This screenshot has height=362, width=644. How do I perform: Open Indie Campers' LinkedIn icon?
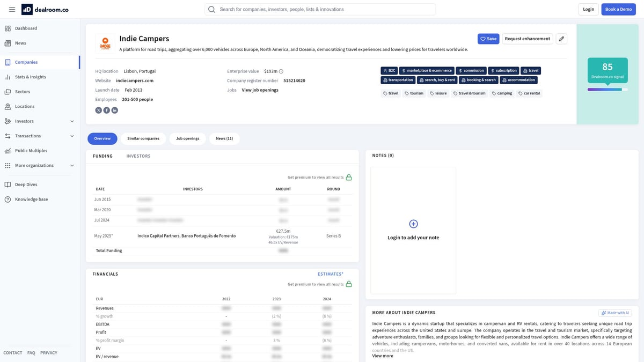tap(115, 110)
